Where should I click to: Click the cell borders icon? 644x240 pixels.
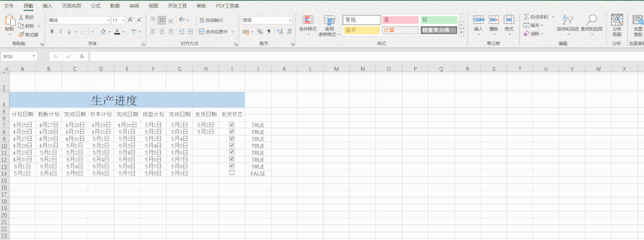(86, 32)
